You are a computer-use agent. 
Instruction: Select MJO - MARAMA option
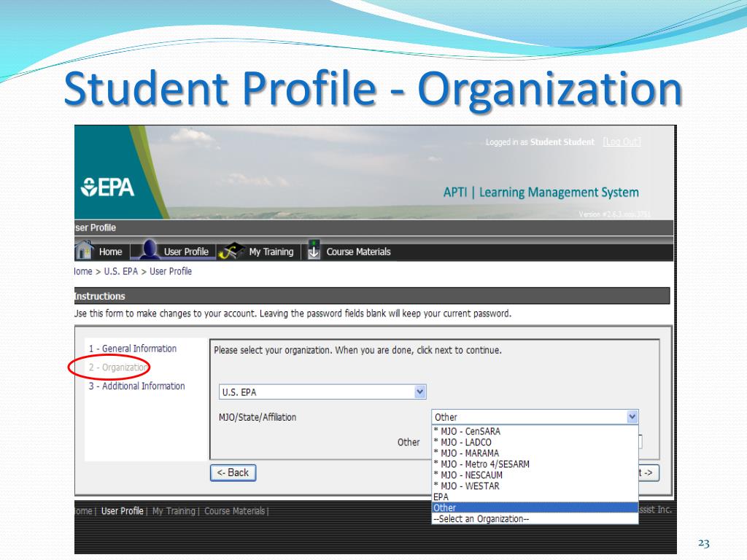535,454
